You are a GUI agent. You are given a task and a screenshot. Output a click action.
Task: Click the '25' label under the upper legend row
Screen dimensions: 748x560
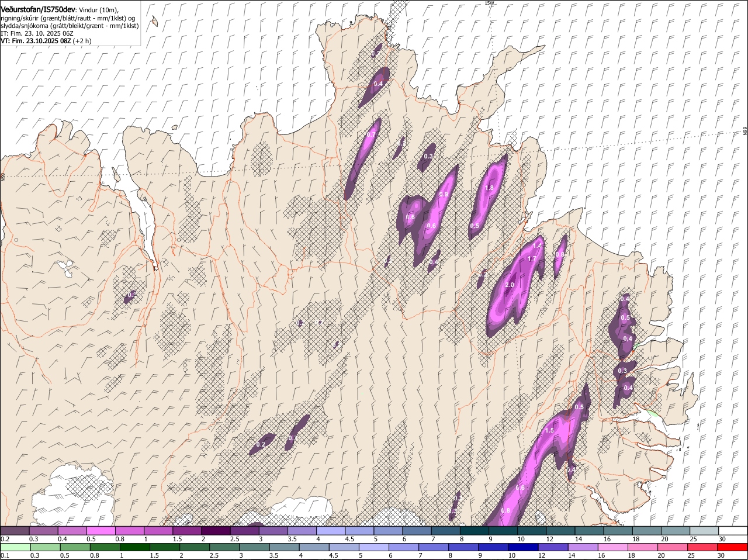coord(693,539)
